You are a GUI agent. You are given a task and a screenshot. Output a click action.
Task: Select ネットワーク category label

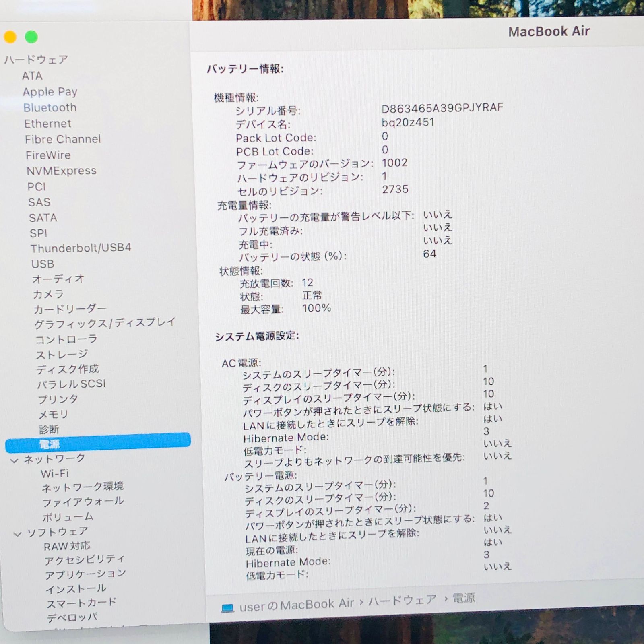(54, 458)
